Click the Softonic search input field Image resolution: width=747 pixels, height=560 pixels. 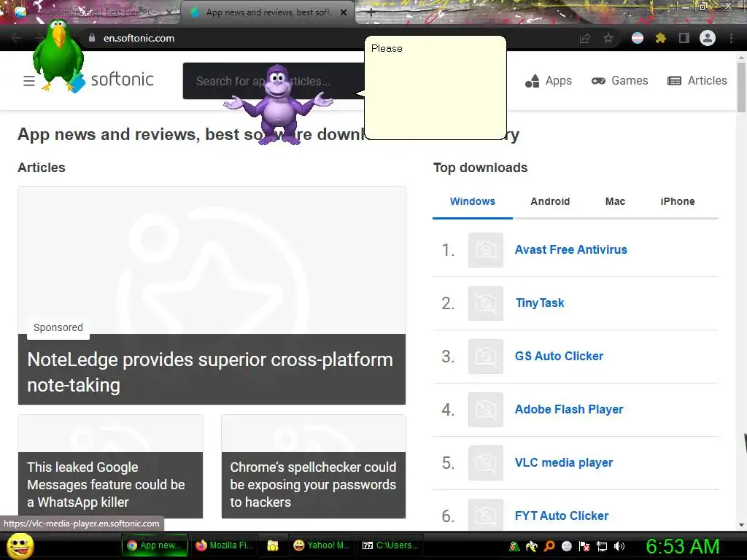(274, 81)
